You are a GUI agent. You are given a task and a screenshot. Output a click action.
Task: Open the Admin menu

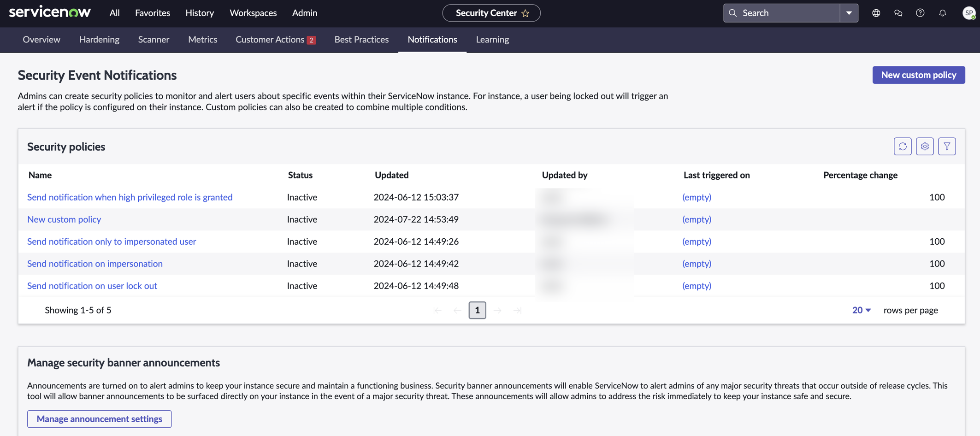point(305,13)
